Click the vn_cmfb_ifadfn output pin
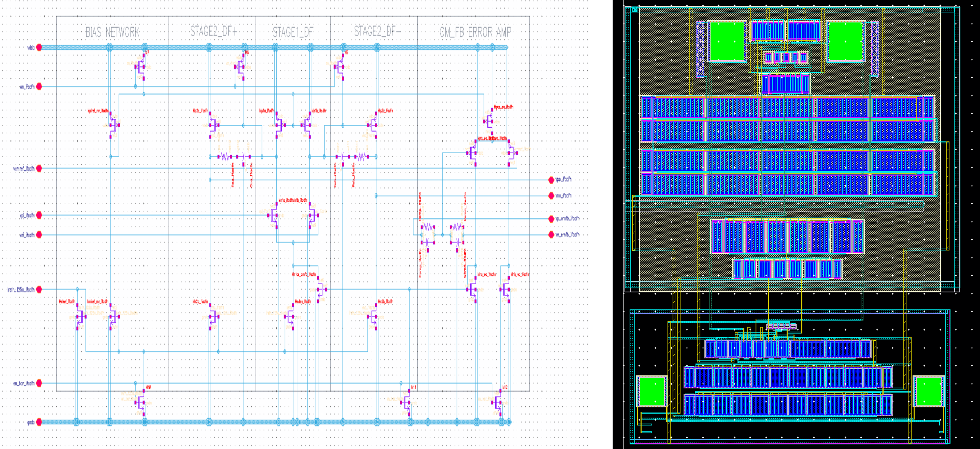Viewport: 980px width, 449px height. pos(551,235)
